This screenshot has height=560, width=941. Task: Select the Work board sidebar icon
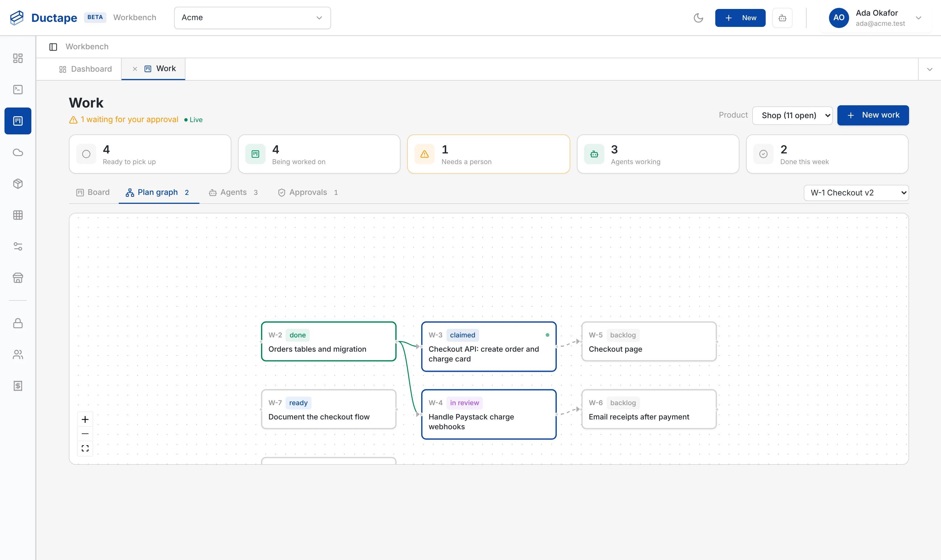pyautogui.click(x=18, y=121)
